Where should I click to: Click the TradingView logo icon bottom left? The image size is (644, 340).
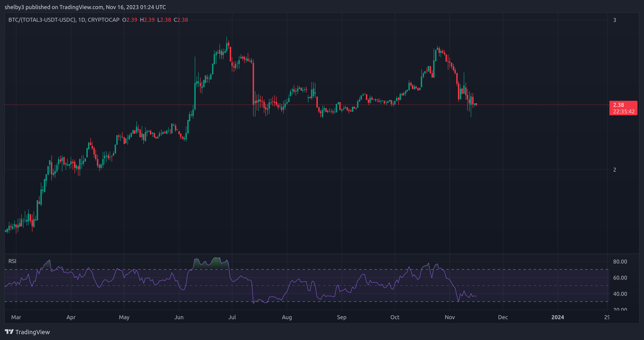[x=9, y=332]
